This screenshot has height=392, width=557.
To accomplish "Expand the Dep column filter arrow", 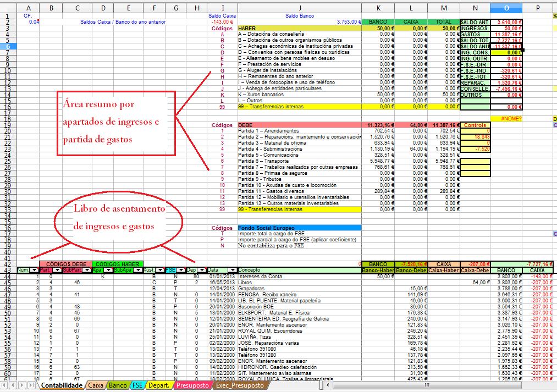I will [x=201, y=270].
